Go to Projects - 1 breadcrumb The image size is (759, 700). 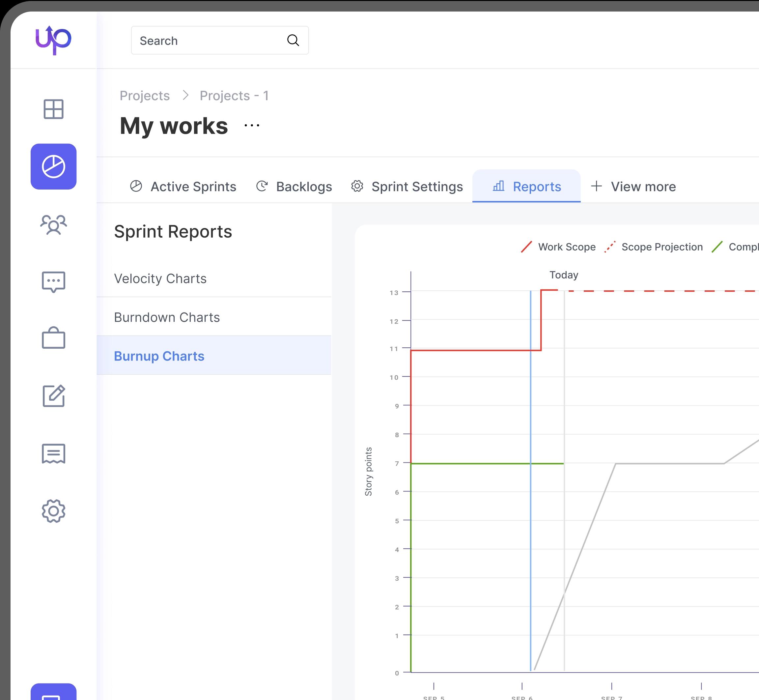(234, 96)
